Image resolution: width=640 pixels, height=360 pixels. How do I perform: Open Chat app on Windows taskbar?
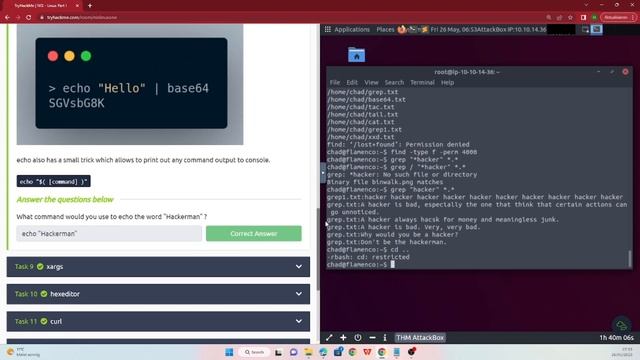click(x=293, y=352)
